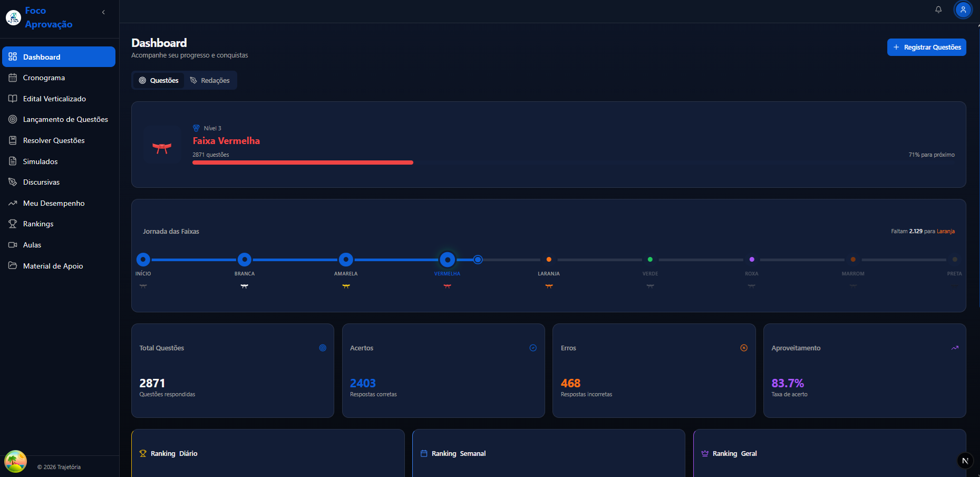The width and height of the screenshot is (980, 477).
Task: Open the Dashboard sidebar item
Action: click(x=59, y=57)
